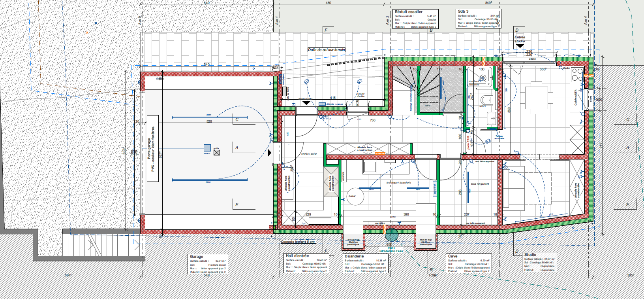
Task: Click the black entrance arrow below 'Entrée studio'
Action: (x=520, y=46)
